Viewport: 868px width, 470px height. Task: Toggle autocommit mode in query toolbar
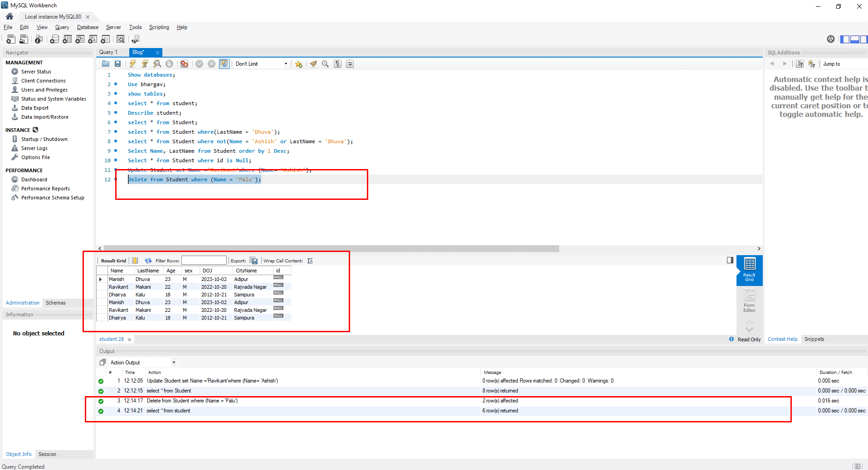pyautogui.click(x=224, y=64)
